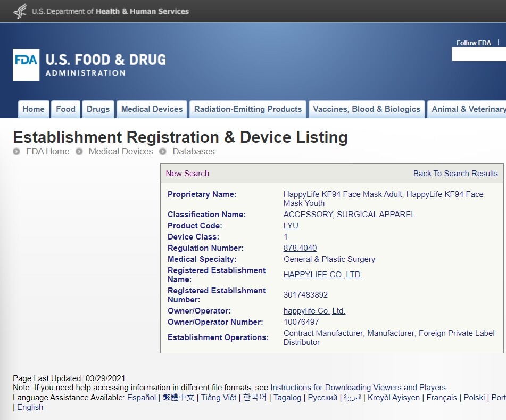506x420 pixels.
Task: Open the Medical Devices navigation tab
Action: point(152,109)
